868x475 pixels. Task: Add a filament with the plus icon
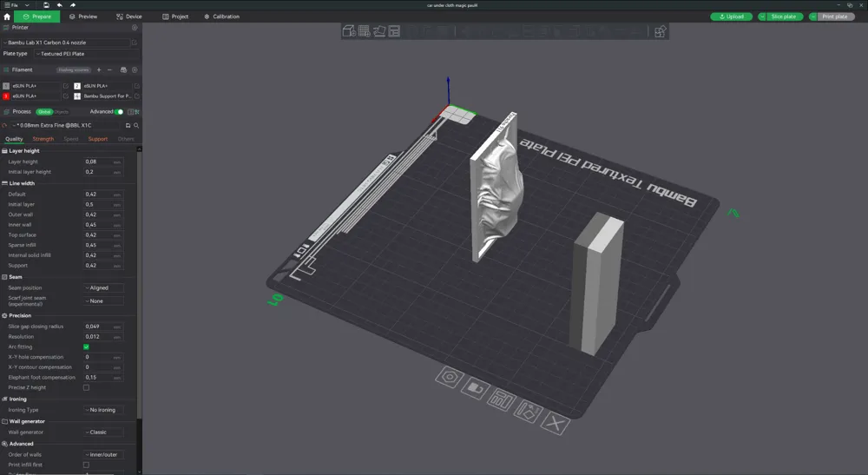(x=99, y=69)
